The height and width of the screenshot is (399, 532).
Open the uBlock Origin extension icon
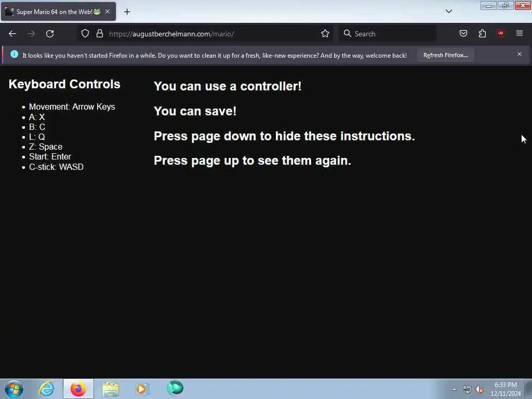pyautogui.click(x=500, y=33)
